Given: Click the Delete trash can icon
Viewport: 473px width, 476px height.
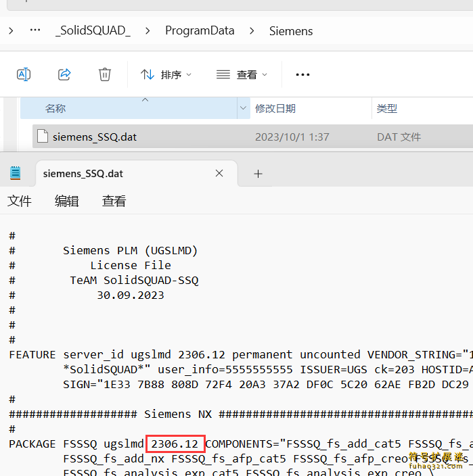Looking at the screenshot, I should tap(105, 74).
